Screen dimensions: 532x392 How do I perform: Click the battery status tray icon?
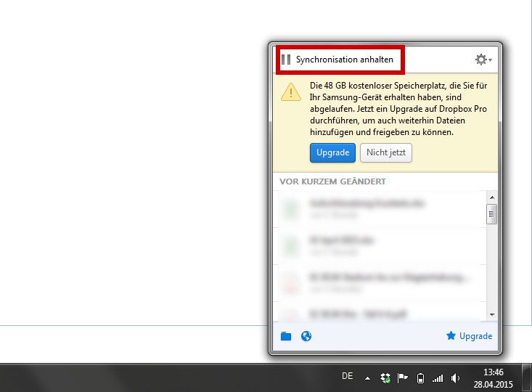point(420,377)
